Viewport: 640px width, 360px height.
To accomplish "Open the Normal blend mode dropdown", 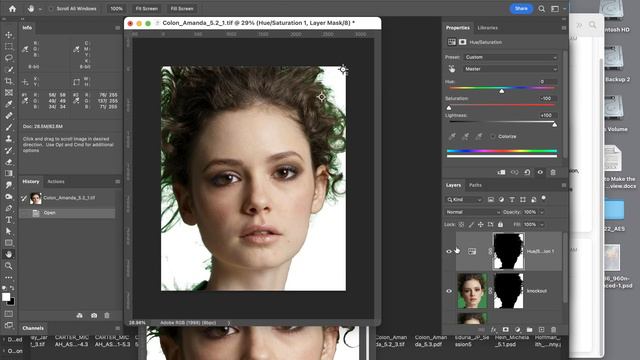I will 473,212.
